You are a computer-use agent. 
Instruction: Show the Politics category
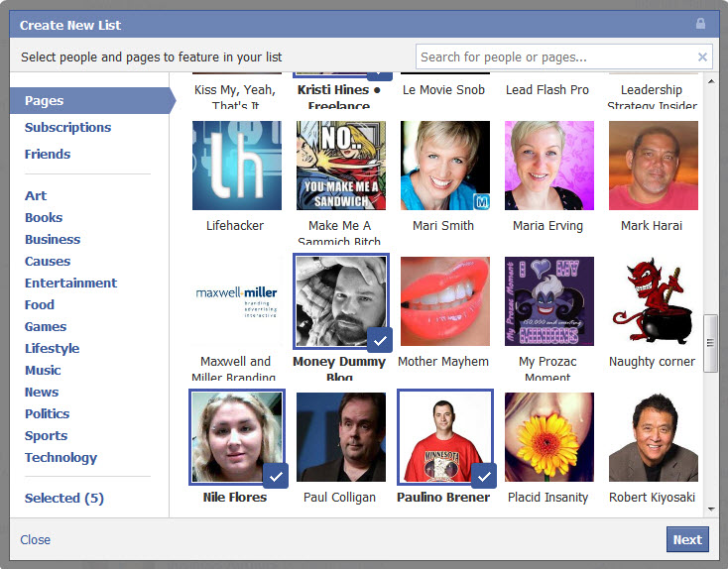point(47,414)
